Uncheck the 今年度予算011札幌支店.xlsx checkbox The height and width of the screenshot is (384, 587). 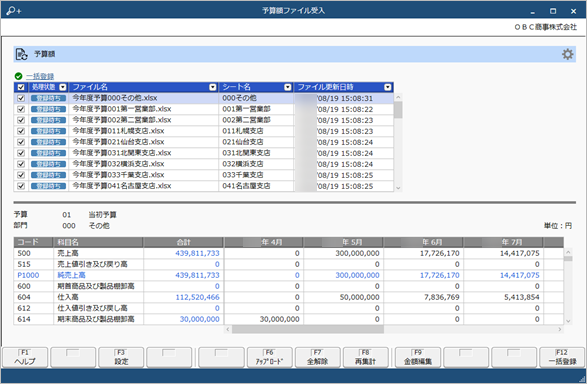(21, 131)
